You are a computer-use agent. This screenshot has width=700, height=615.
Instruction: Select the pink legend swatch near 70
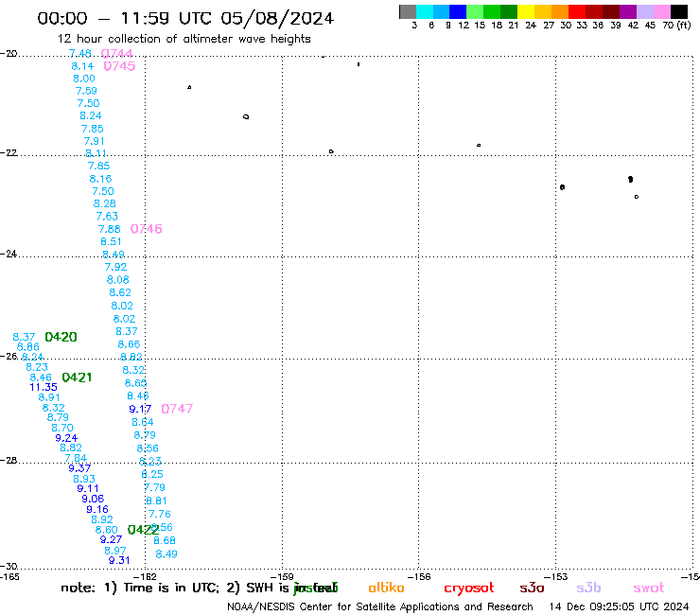(661, 11)
